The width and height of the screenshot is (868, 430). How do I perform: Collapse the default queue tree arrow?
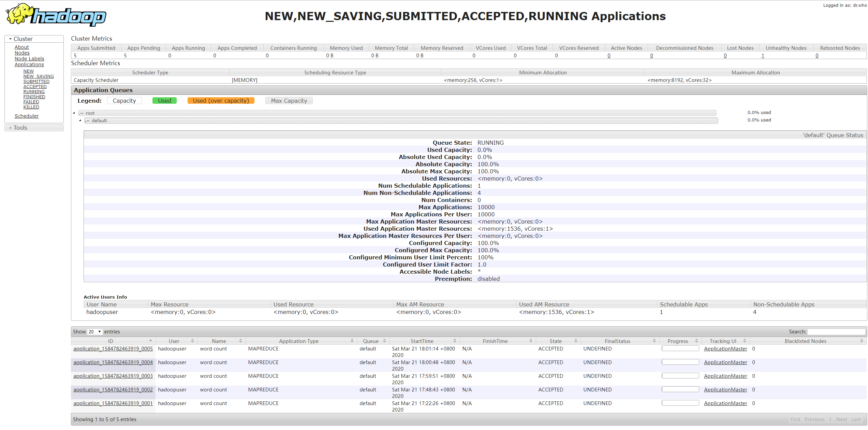point(80,120)
